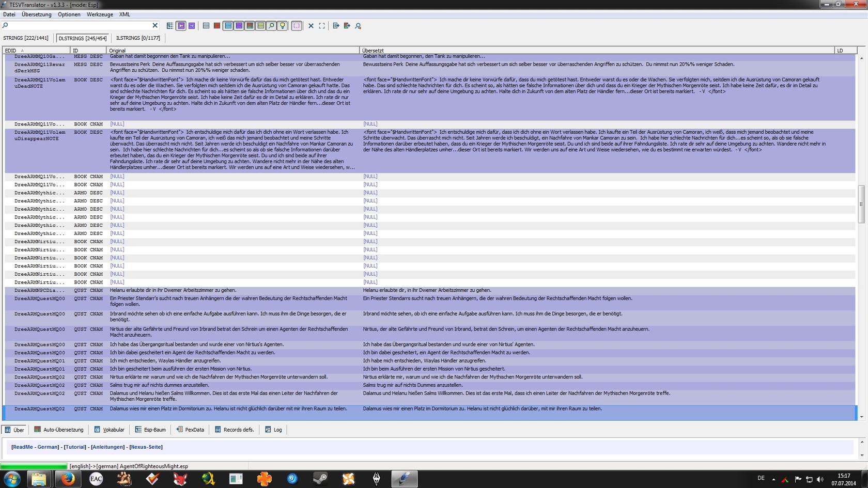Image resolution: width=868 pixels, height=488 pixels.
Task: Open Firefox from the Windows taskbar
Action: coord(68,479)
